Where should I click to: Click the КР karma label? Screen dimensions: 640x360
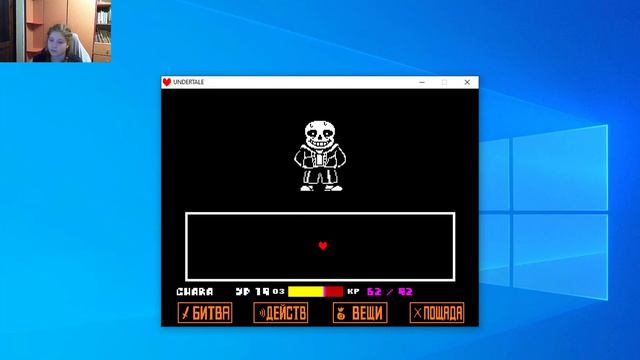point(353,291)
